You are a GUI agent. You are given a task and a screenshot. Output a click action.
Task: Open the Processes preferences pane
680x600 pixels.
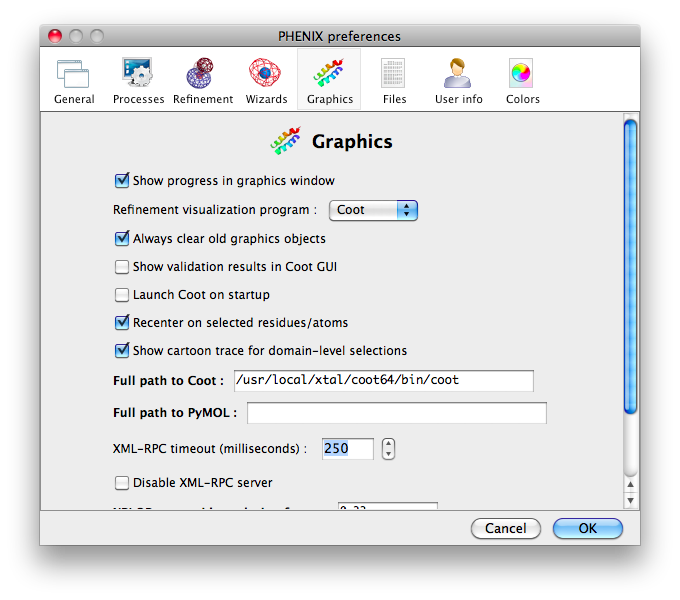coord(138,80)
